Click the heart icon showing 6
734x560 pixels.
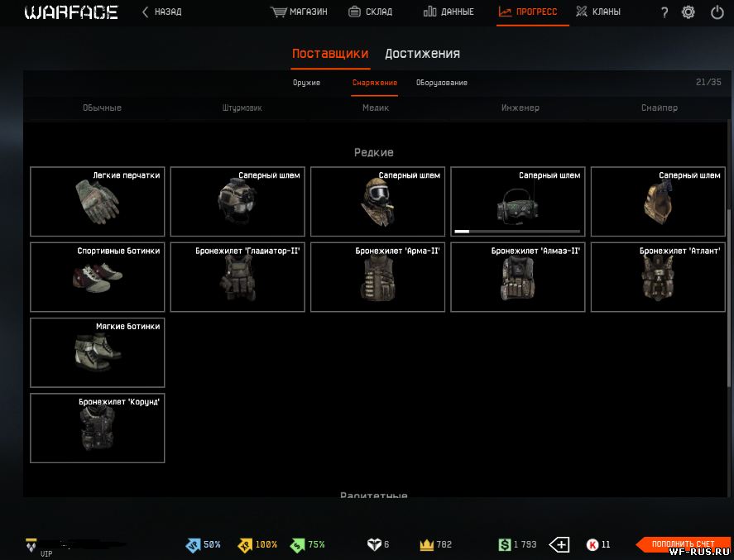pyautogui.click(x=374, y=544)
